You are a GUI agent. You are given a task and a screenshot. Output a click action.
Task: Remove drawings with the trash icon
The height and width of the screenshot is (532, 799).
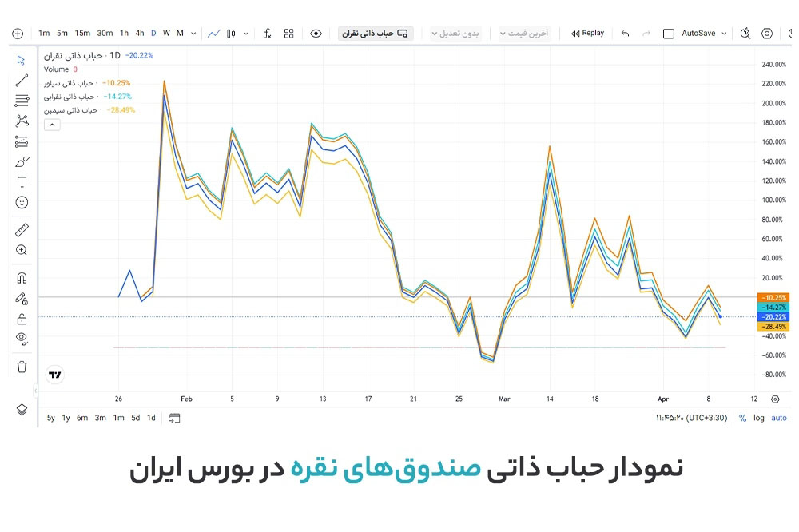tap(22, 367)
